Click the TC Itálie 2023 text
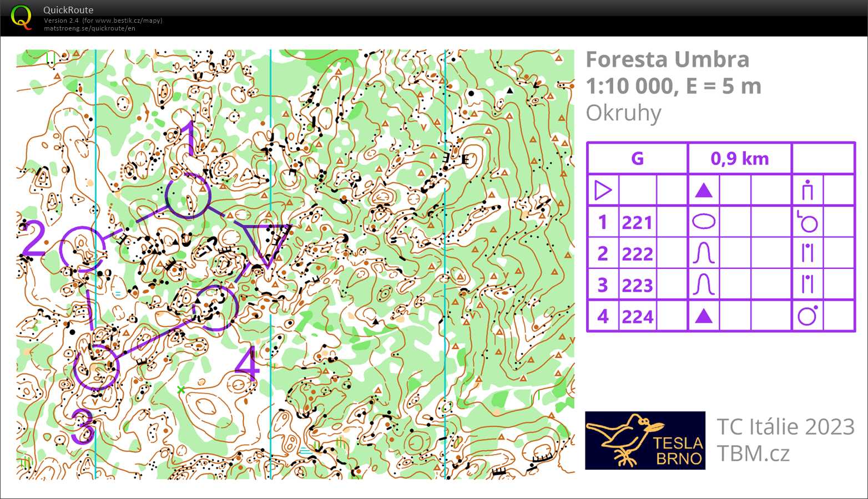 pyautogui.click(x=784, y=427)
